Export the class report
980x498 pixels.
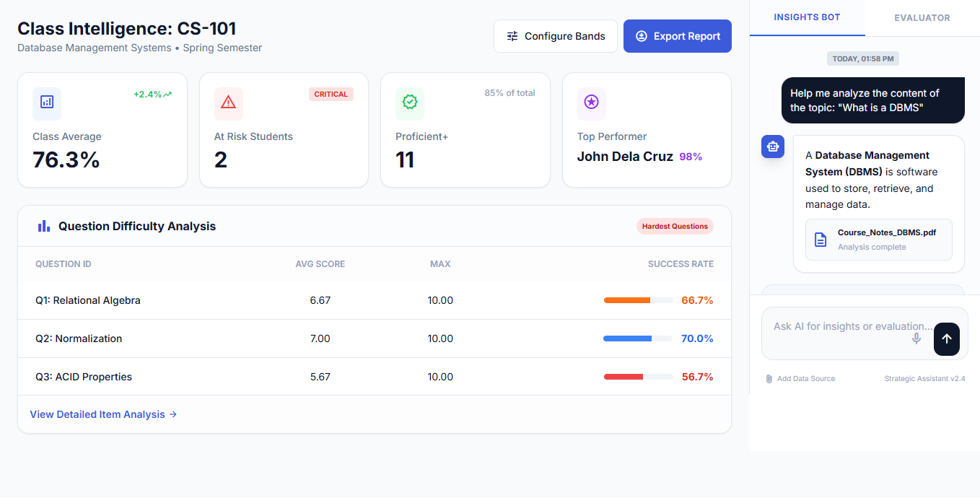point(677,36)
